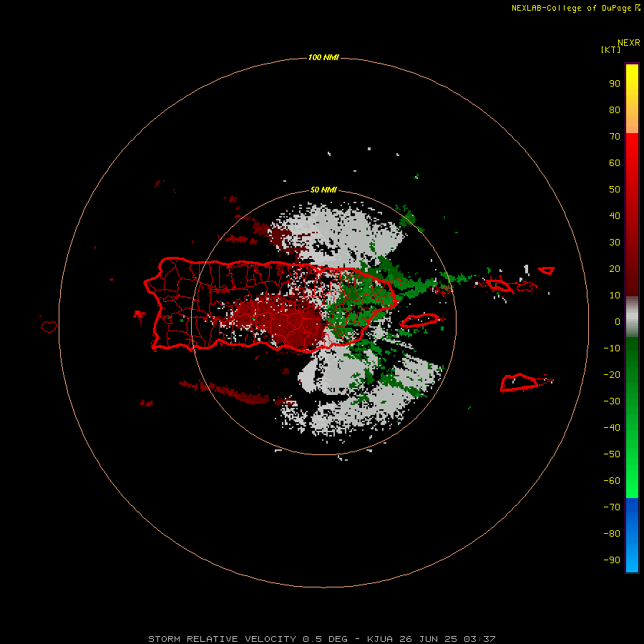
Task: Click the 20 value on velocity scale
Action: (615, 268)
